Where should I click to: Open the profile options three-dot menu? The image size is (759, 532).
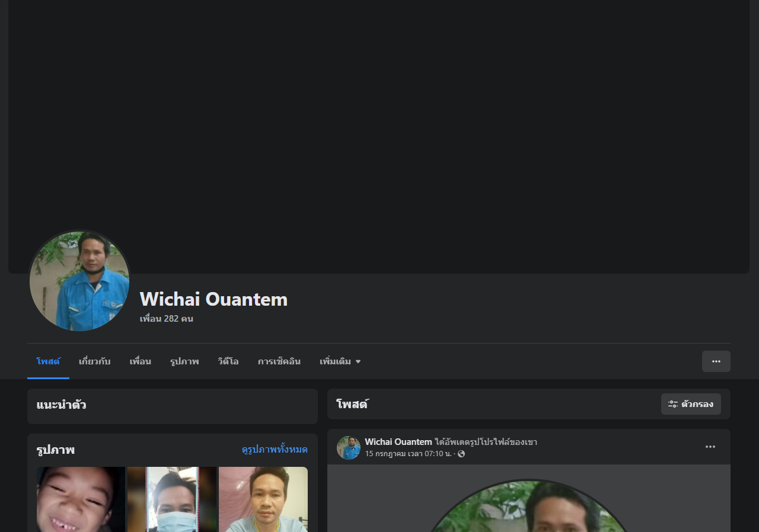click(716, 361)
